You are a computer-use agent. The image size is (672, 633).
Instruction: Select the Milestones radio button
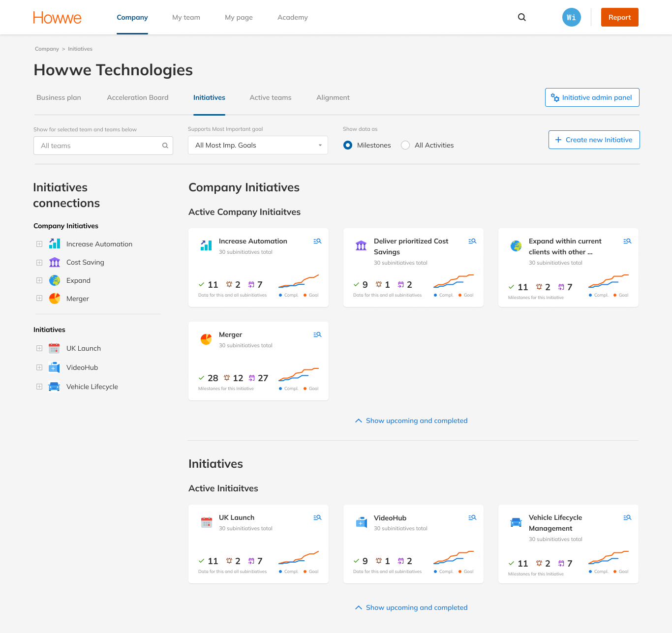pyautogui.click(x=348, y=145)
